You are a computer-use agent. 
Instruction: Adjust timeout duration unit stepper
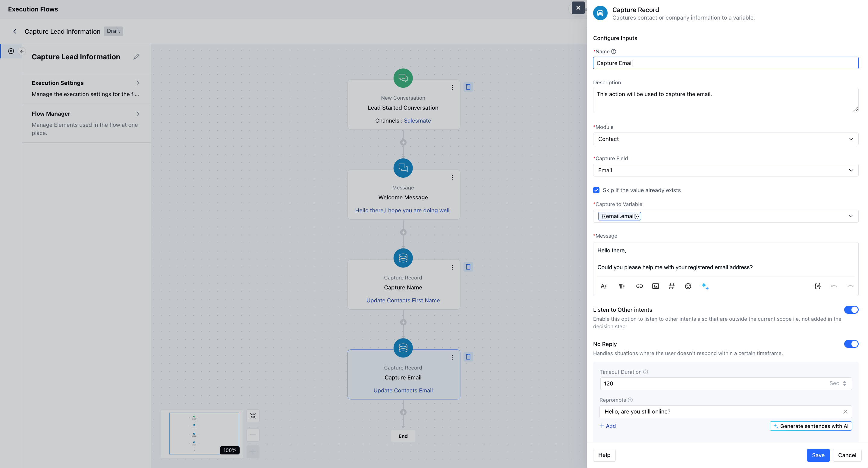844,383
